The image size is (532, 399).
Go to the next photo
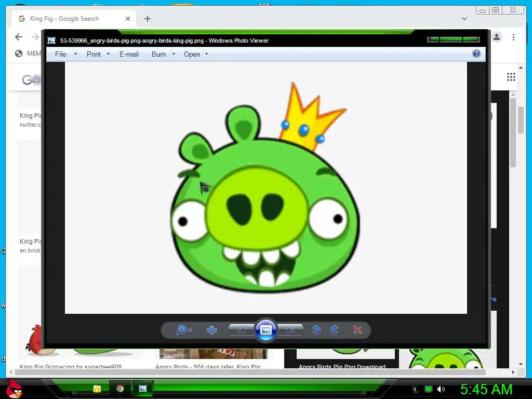tap(291, 330)
